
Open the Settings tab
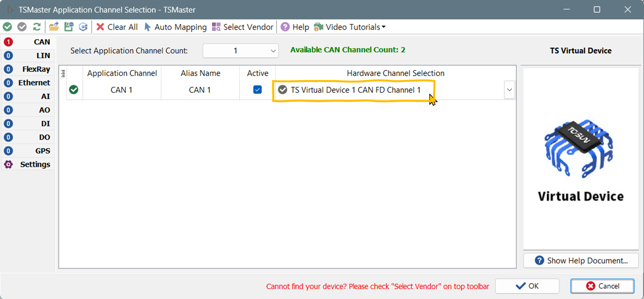click(x=27, y=164)
